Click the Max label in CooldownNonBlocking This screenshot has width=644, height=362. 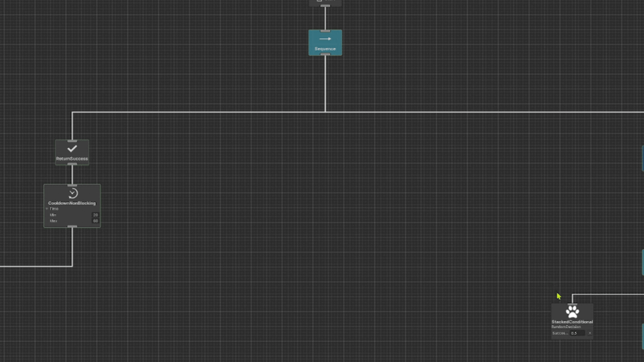pos(54,221)
